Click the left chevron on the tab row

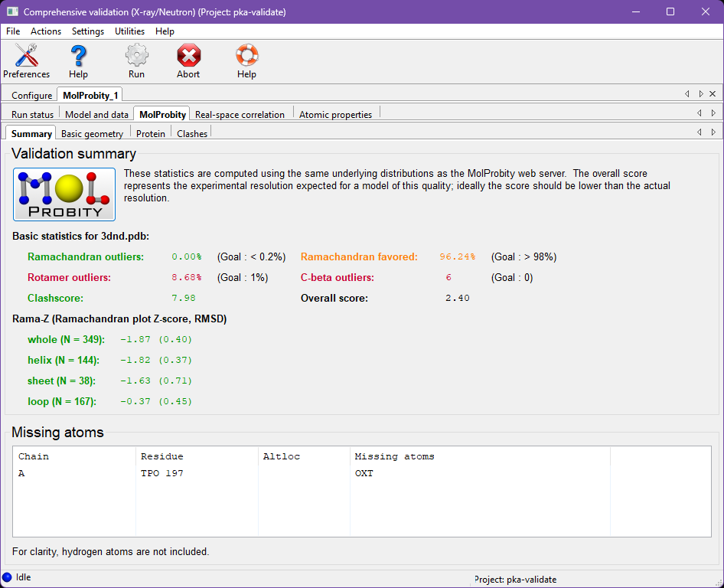(687, 93)
